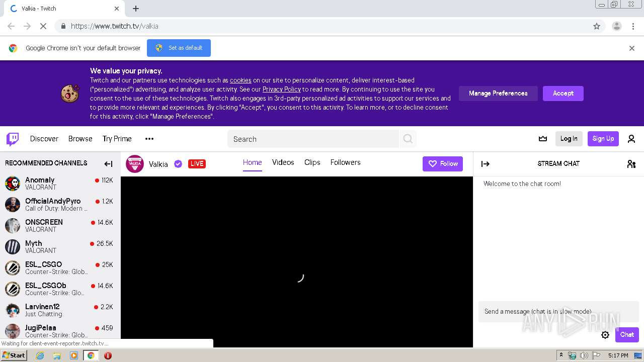Open the Browse menu item
This screenshot has height=362, width=644.
coord(80,139)
